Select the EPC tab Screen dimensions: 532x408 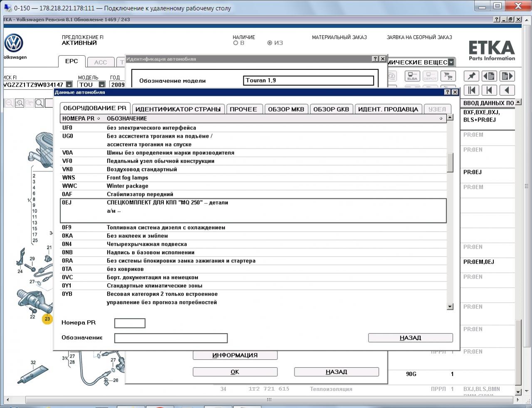click(x=72, y=61)
